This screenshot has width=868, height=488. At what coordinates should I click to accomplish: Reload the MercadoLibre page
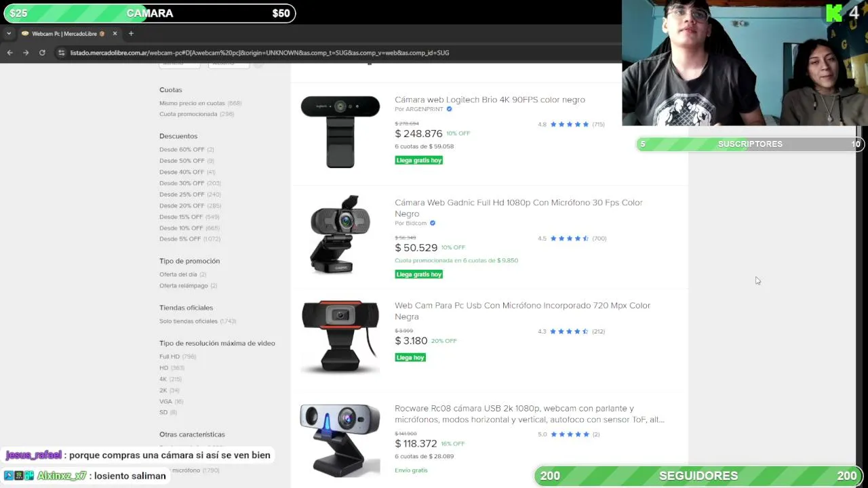pyautogui.click(x=42, y=52)
